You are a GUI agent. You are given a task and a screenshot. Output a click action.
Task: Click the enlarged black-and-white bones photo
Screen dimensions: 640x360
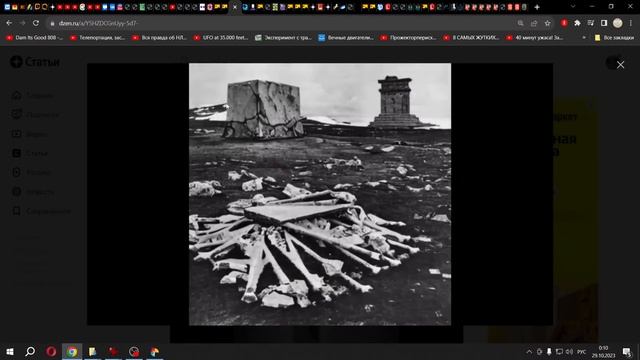click(320, 194)
